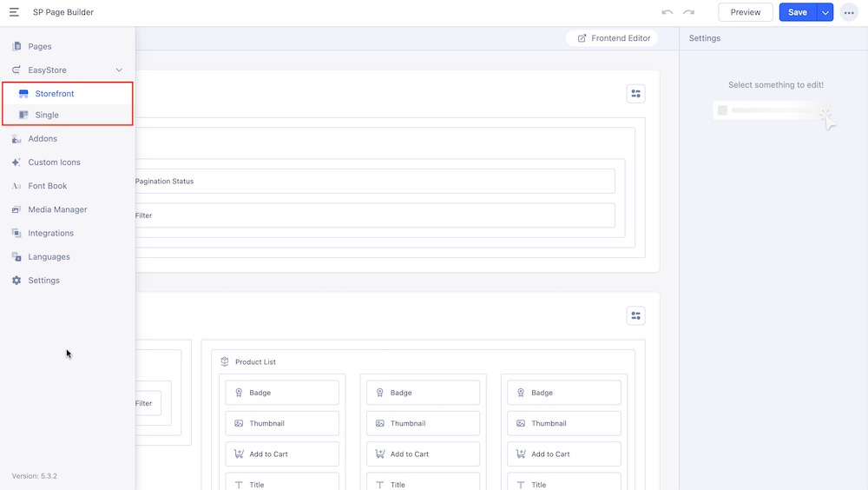
Task: Select Single under EasyStore
Action: pyautogui.click(x=47, y=115)
